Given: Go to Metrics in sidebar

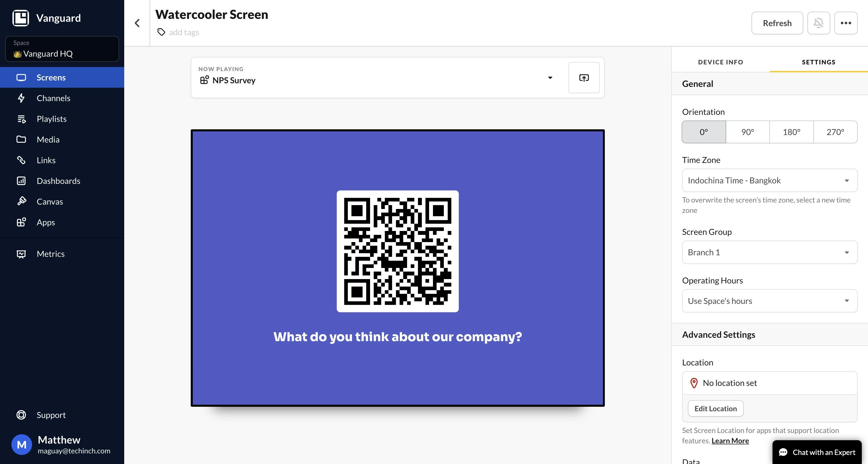Looking at the screenshot, I should (50, 253).
